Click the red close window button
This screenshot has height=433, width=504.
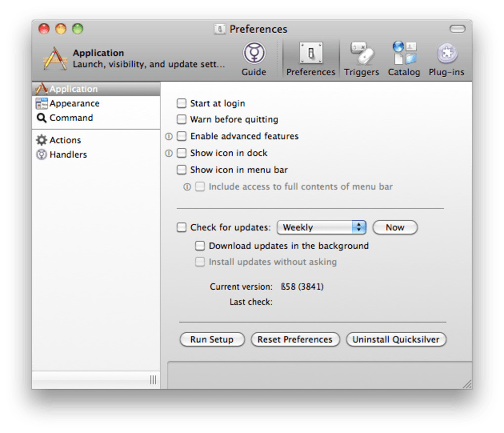[x=44, y=29]
